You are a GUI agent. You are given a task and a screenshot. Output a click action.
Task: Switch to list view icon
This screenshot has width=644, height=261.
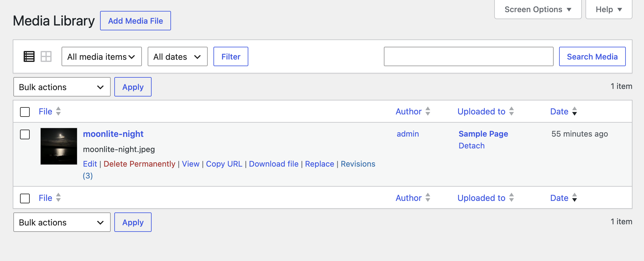coord(29,56)
